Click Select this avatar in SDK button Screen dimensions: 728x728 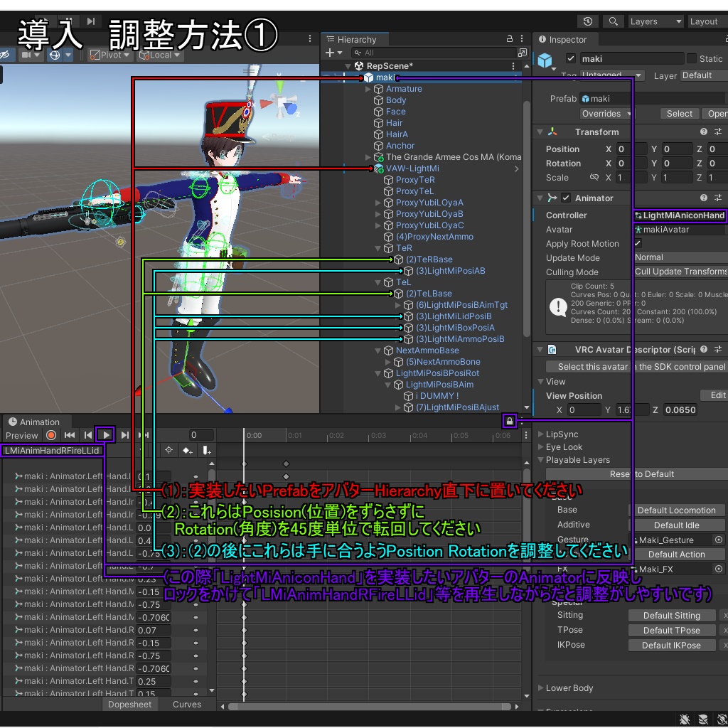click(x=637, y=367)
